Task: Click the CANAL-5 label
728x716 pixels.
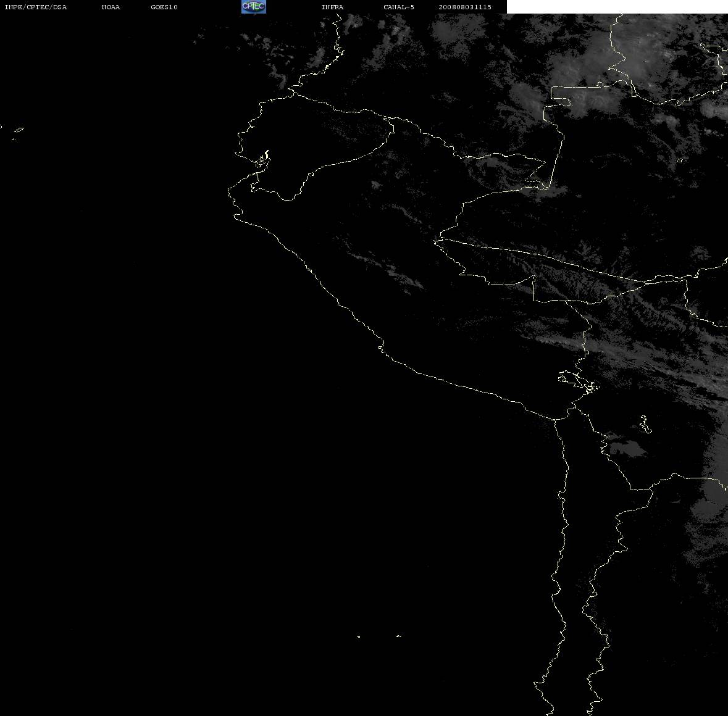Action: (x=399, y=7)
